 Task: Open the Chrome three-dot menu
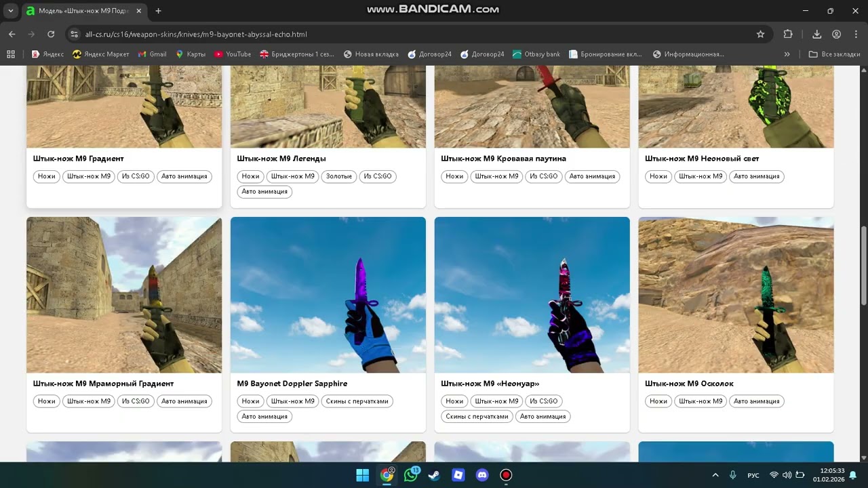click(x=856, y=34)
